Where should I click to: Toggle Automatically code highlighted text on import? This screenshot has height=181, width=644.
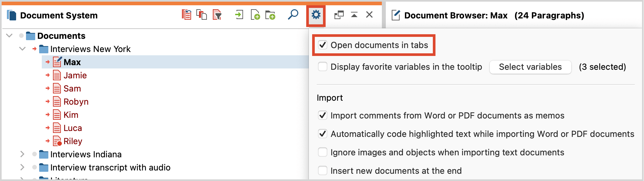(323, 134)
